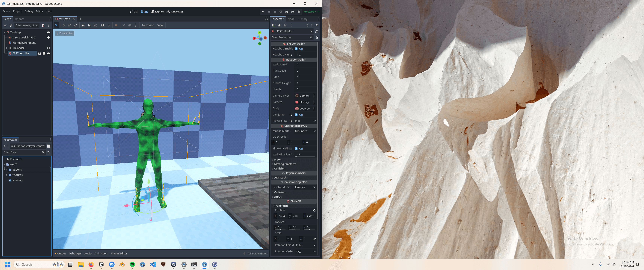Expand the TBLoader tree node

pos(7,48)
